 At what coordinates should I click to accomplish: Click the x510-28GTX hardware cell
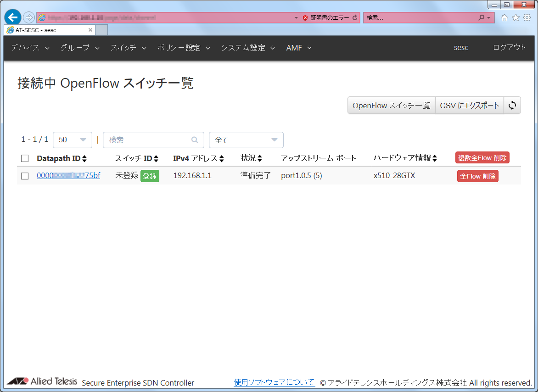tap(394, 176)
